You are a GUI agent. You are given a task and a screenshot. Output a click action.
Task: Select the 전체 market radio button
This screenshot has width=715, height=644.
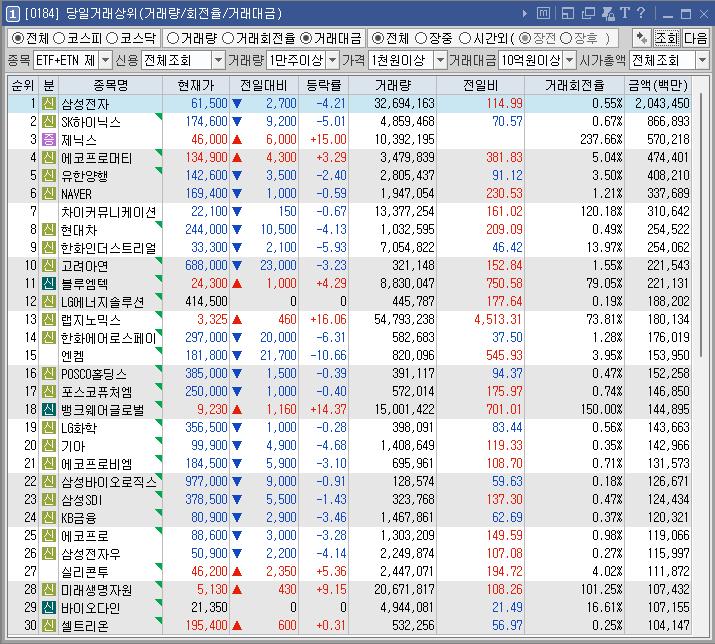[18, 38]
